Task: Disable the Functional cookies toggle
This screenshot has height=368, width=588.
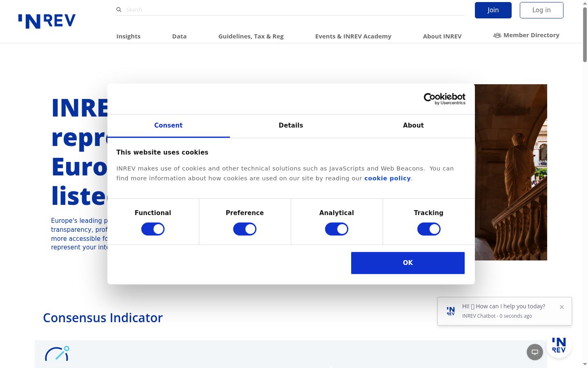Action: (x=153, y=229)
